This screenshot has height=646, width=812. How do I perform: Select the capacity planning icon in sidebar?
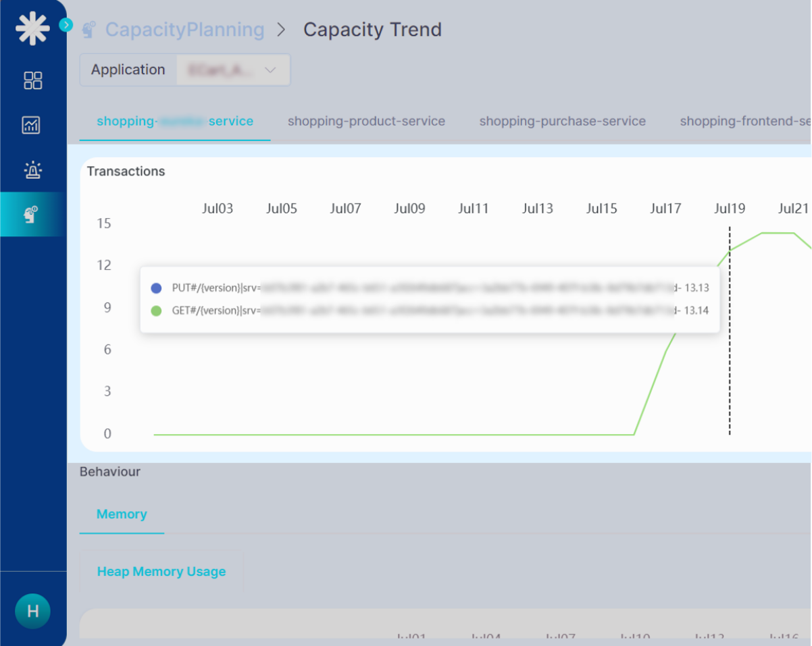(x=32, y=215)
